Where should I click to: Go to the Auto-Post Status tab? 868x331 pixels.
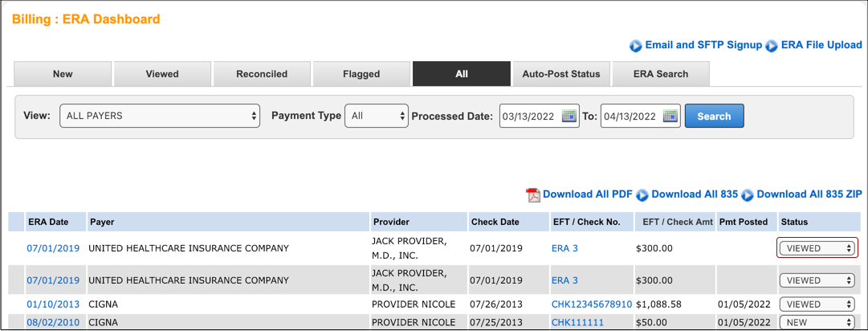[x=561, y=74]
